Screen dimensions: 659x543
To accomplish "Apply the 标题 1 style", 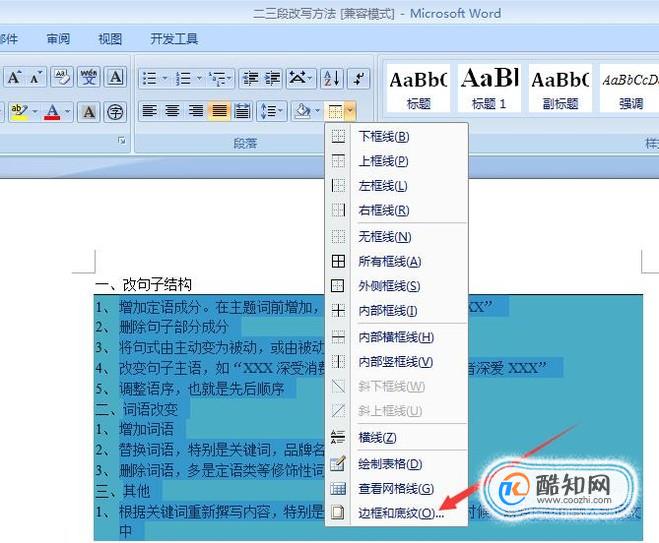I will [x=489, y=88].
